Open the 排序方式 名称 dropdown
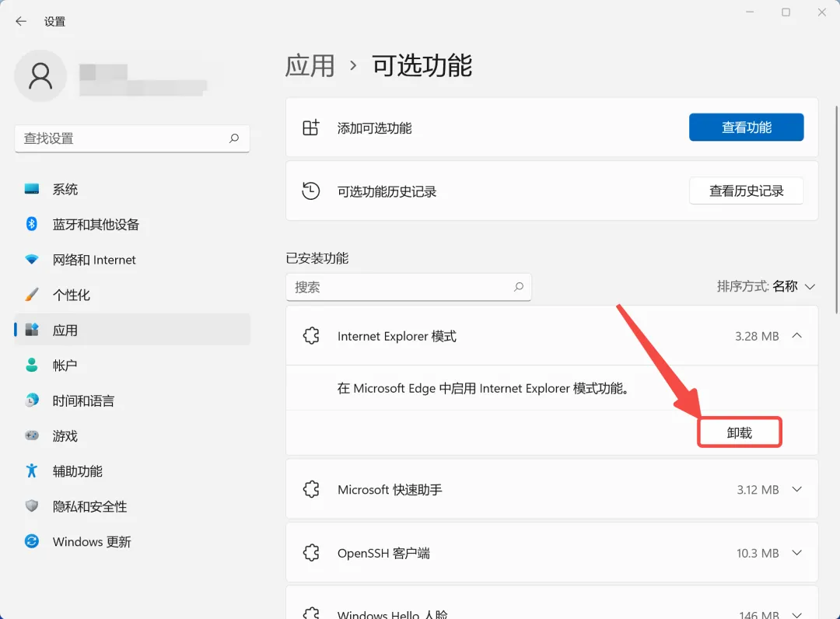 (766, 286)
